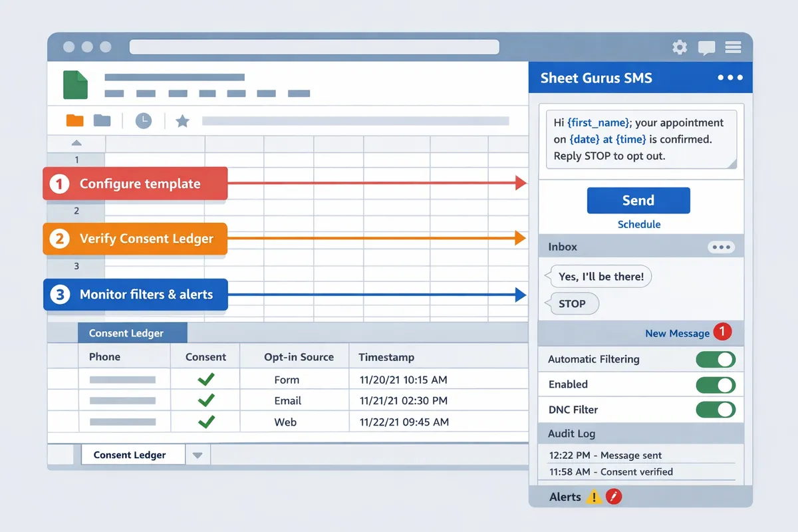This screenshot has height=532, width=798.
Task: Click the first window control dot
Action: tap(68, 47)
